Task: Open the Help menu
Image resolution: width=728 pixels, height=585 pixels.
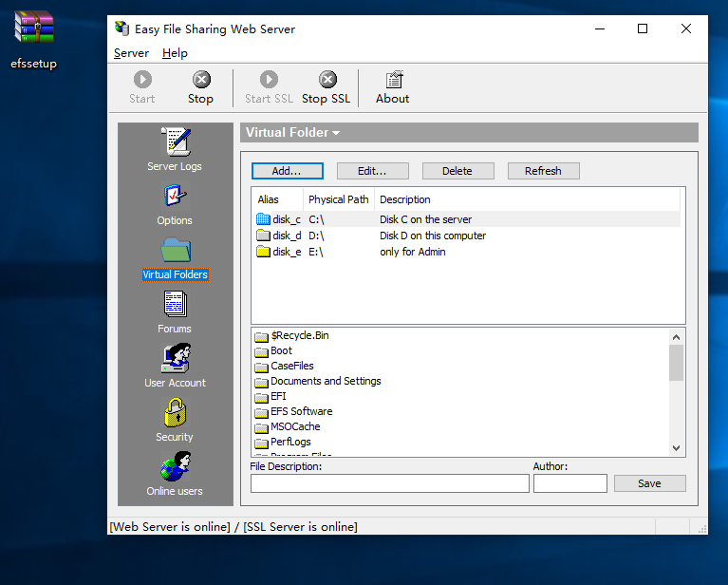Action: pyautogui.click(x=175, y=53)
